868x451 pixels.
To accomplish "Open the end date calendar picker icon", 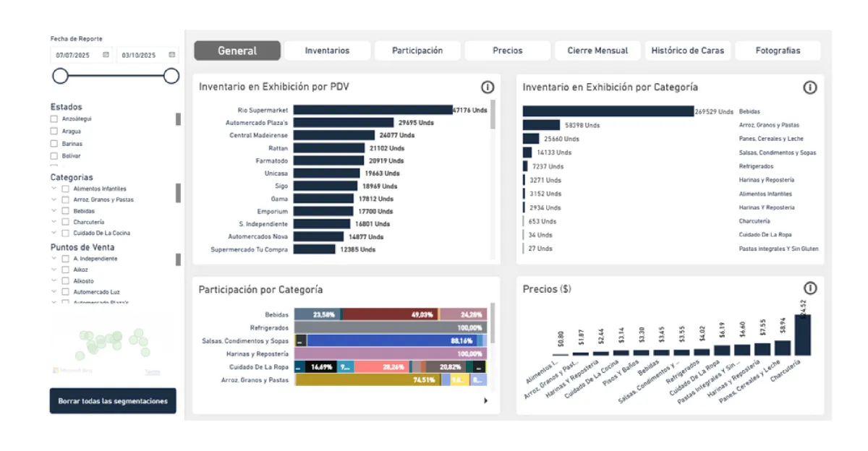I will click(x=171, y=55).
